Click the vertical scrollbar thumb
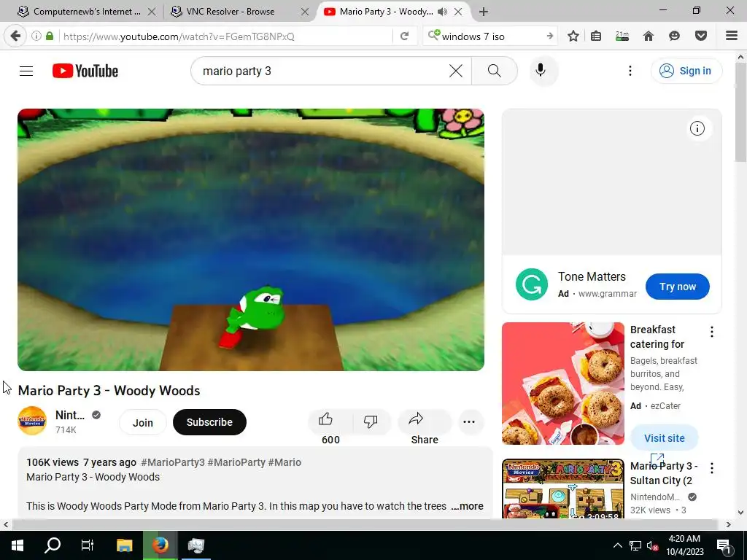The height and width of the screenshot is (560, 747). point(741,112)
